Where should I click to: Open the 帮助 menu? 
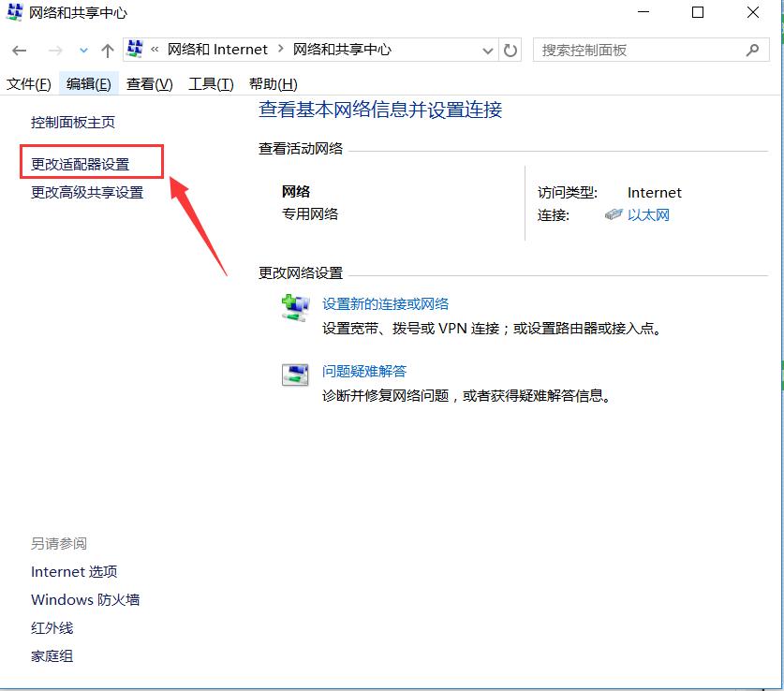click(x=269, y=82)
